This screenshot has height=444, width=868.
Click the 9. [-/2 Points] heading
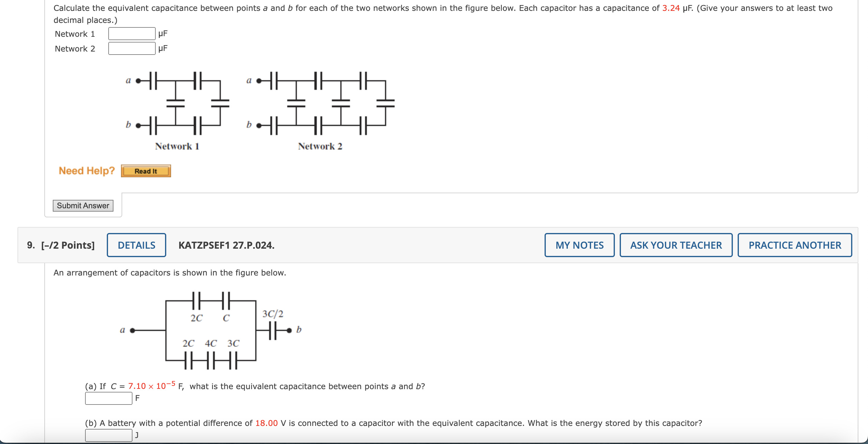click(x=61, y=245)
